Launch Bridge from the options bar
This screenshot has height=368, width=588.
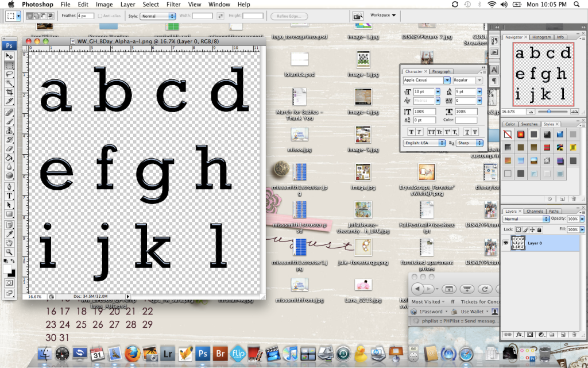pos(358,16)
